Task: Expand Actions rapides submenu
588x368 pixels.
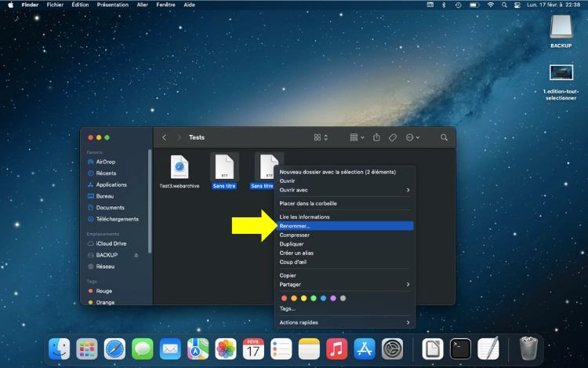Action: (x=345, y=322)
